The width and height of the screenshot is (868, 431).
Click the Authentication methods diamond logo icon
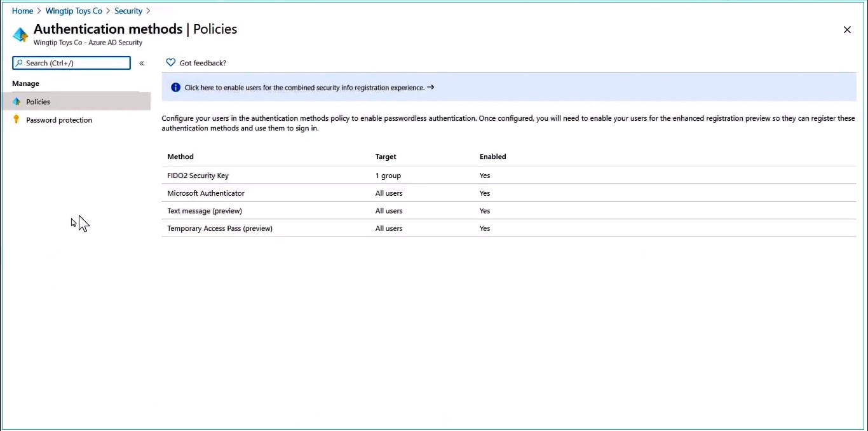20,34
